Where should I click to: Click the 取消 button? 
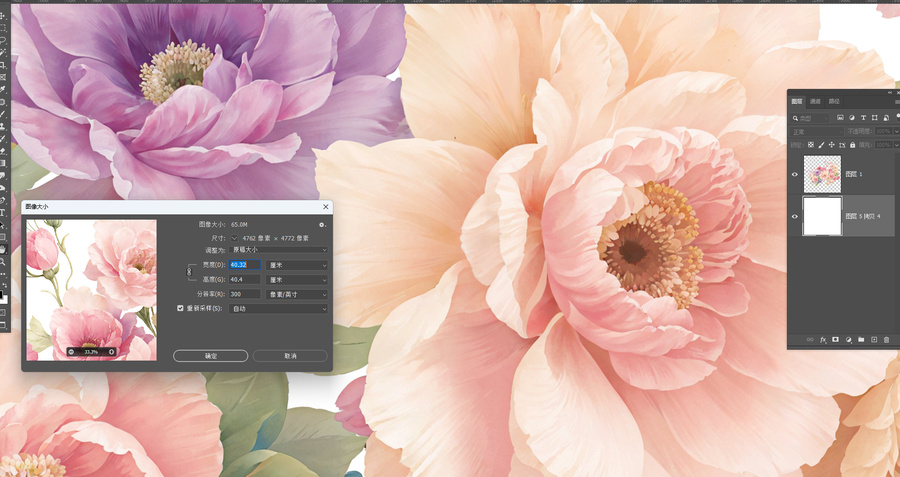[x=290, y=356]
